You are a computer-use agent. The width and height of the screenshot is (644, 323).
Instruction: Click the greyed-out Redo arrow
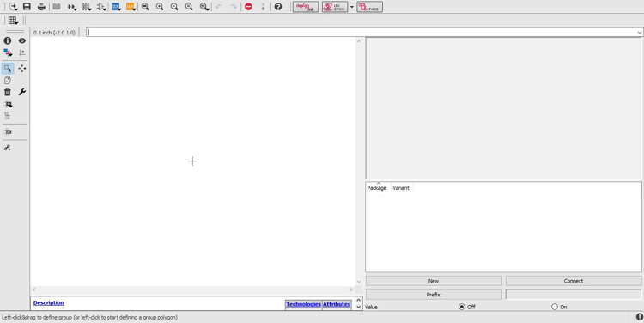pyautogui.click(x=234, y=7)
